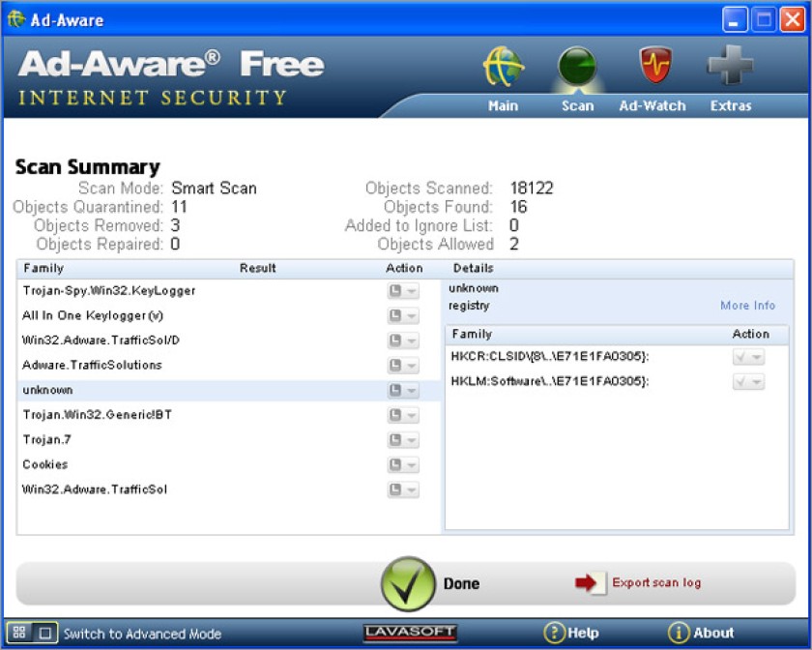This screenshot has width=812, height=650.
Task: Open action dropdown for Trojan-Spy.Win32.KeyLogger
Action: (403, 291)
